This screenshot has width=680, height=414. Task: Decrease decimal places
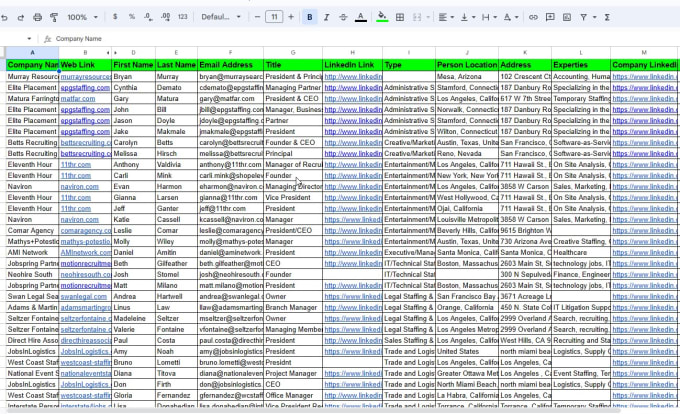(148, 17)
